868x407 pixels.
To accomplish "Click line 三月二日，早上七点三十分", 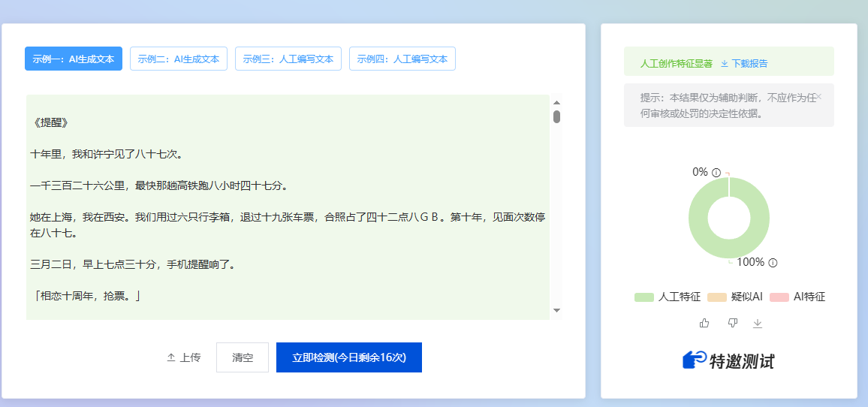I will 133,264.
